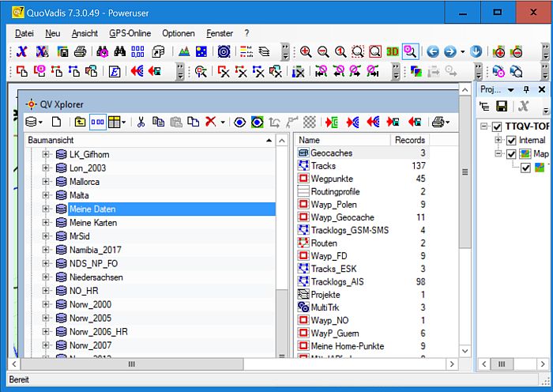This screenshot has height=392, width=553.
Task: Select the Meine Karten tree item
Action: (x=93, y=223)
